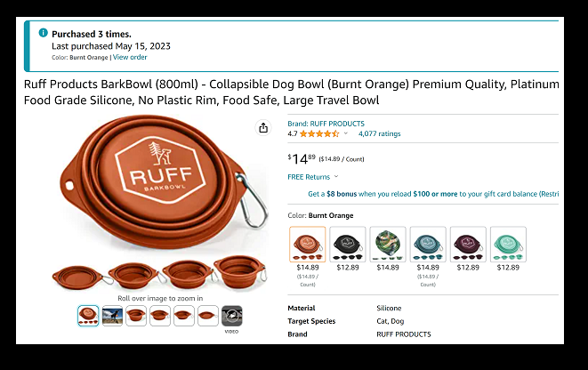Click the blue info icon beside 'Purchased 3 times'
This screenshot has width=588, height=370.
point(42,33)
